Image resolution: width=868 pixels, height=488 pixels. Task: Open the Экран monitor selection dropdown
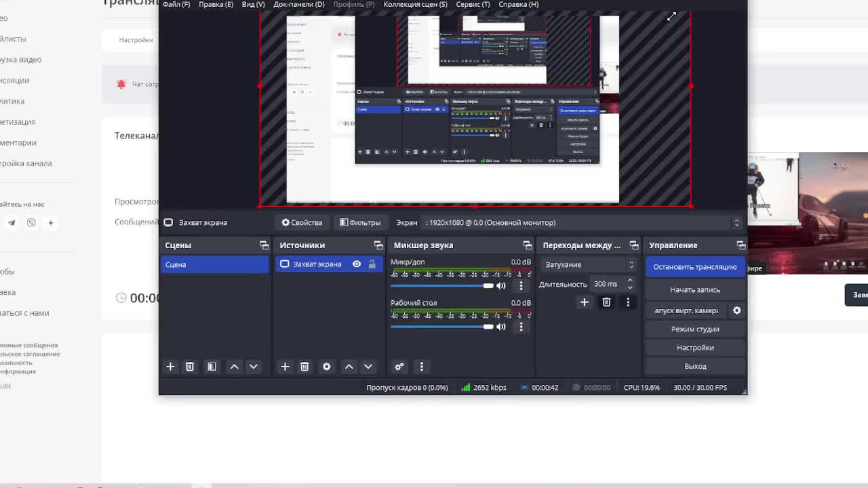tap(582, 222)
